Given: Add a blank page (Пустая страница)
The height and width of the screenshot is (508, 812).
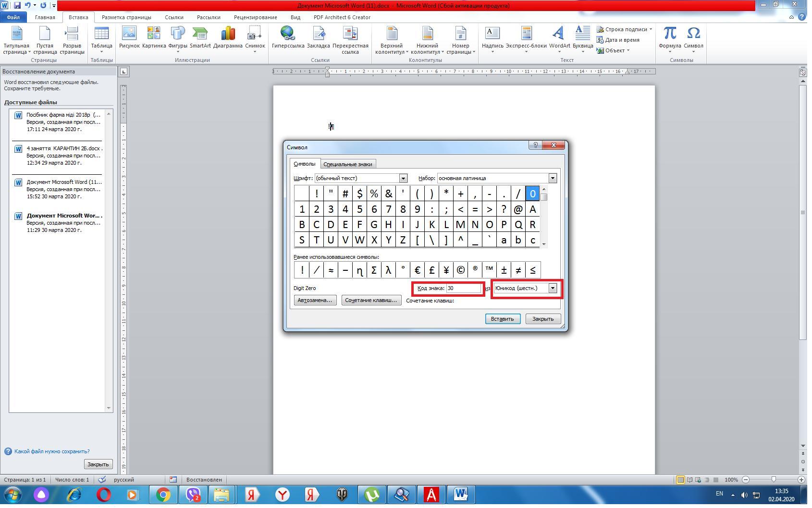Looking at the screenshot, I should point(45,40).
